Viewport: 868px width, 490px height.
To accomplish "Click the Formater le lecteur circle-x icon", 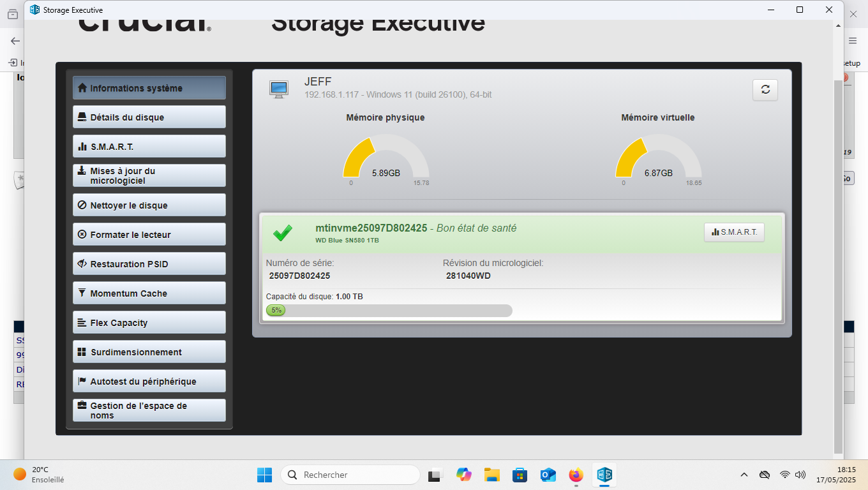I will click(82, 235).
